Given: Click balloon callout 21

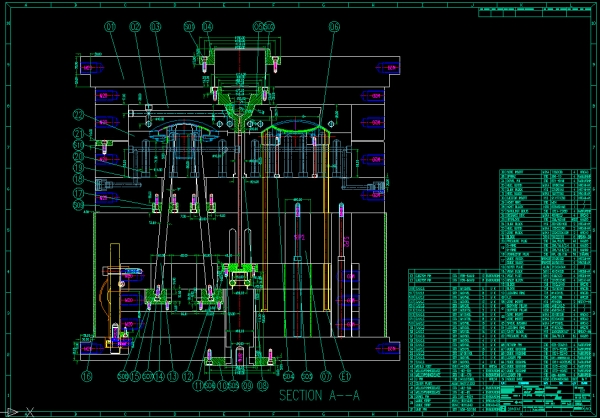Looking at the screenshot, I should (78, 133).
